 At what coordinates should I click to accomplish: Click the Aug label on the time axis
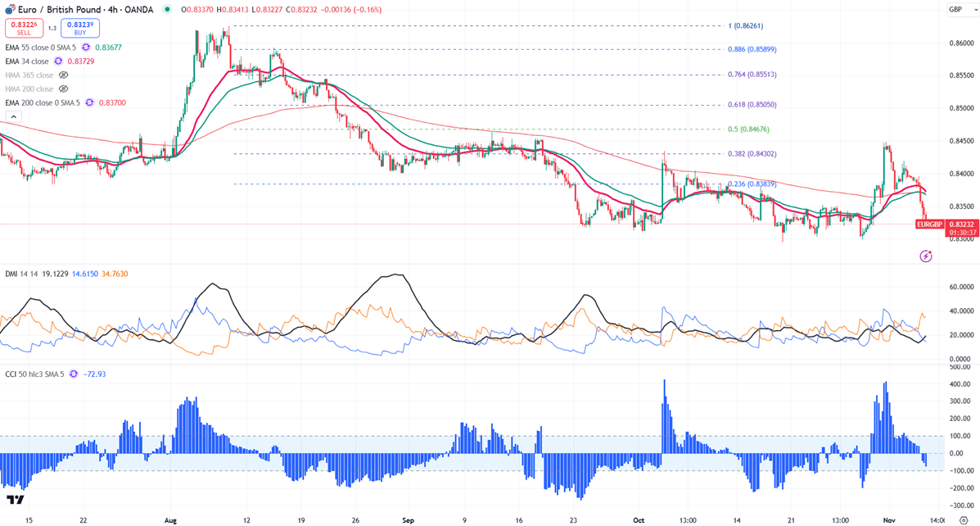tap(170, 520)
